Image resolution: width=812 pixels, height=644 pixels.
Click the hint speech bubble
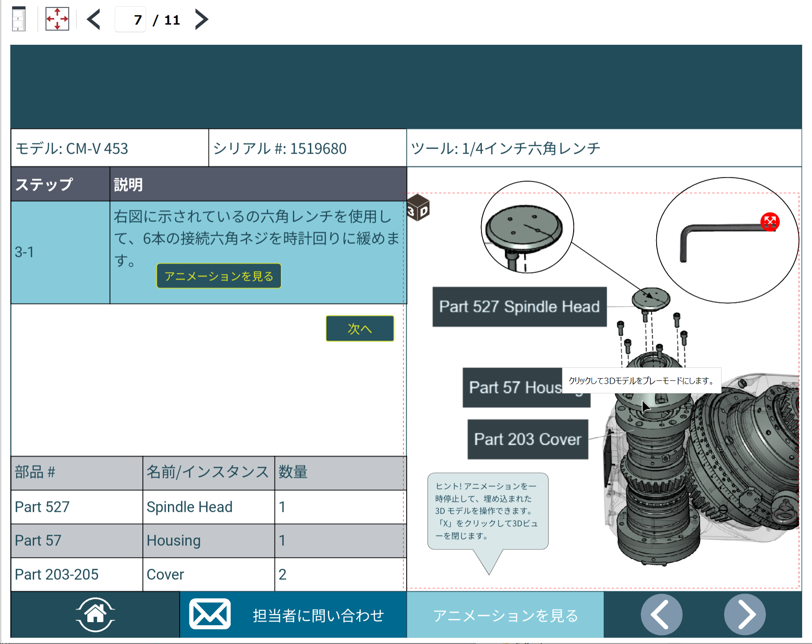[488, 511]
